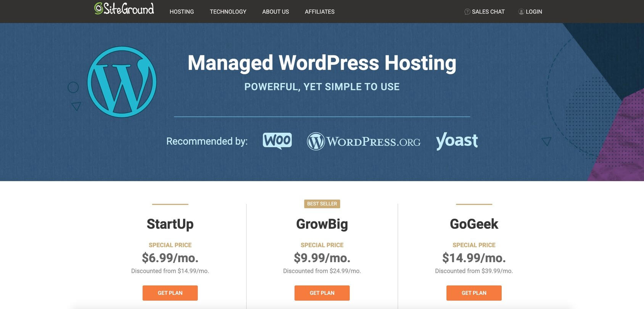Image resolution: width=644 pixels, height=309 pixels.
Task: Click the Yoast logo
Action: 457,141
